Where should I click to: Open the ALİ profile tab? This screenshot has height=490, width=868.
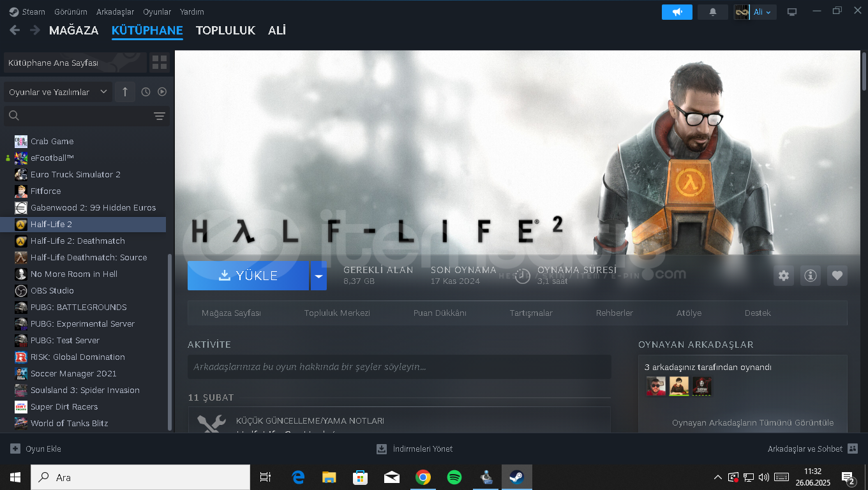(277, 31)
